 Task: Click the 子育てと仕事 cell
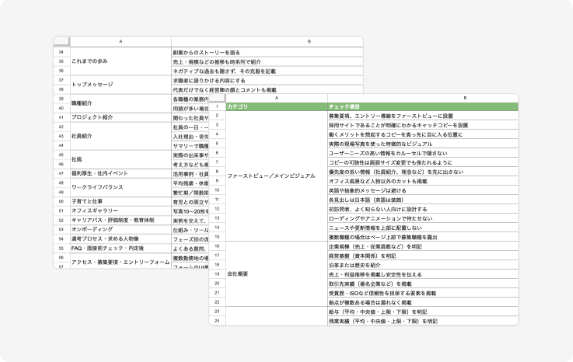coord(121,202)
